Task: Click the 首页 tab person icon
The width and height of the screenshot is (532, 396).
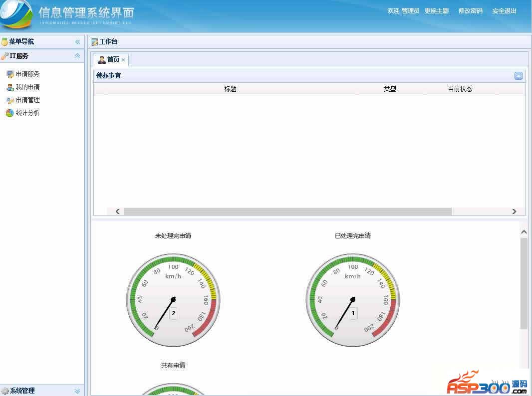Action: click(101, 60)
